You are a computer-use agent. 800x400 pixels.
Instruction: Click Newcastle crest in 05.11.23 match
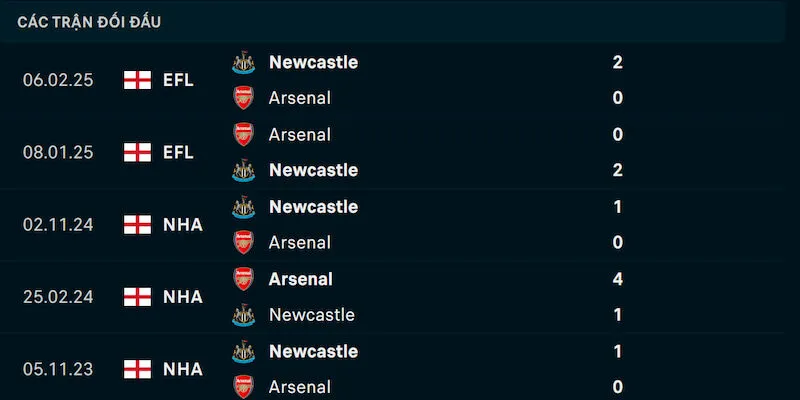(x=243, y=351)
